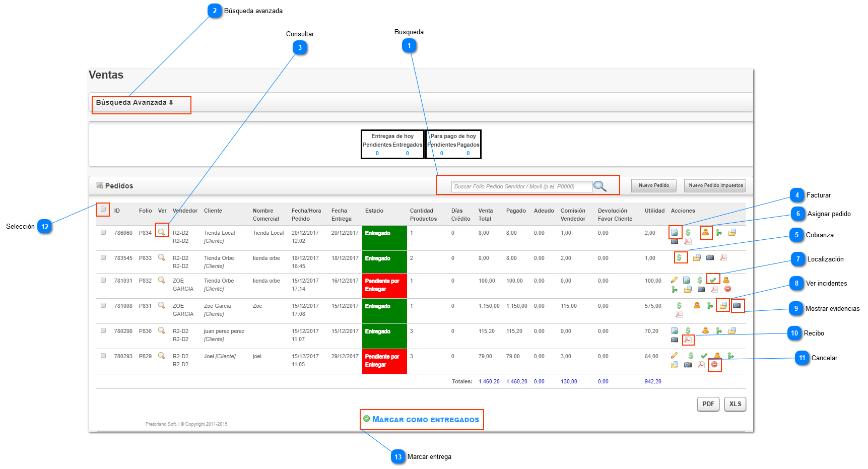868x469 pixels.
Task: Edit order 780293 with the pencil icon
Action: click(674, 356)
